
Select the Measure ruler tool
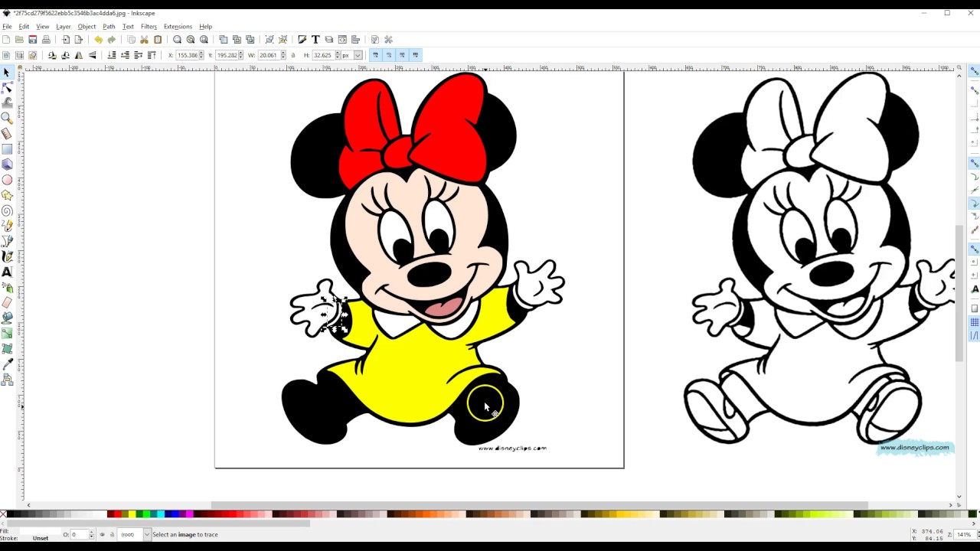pos(7,134)
